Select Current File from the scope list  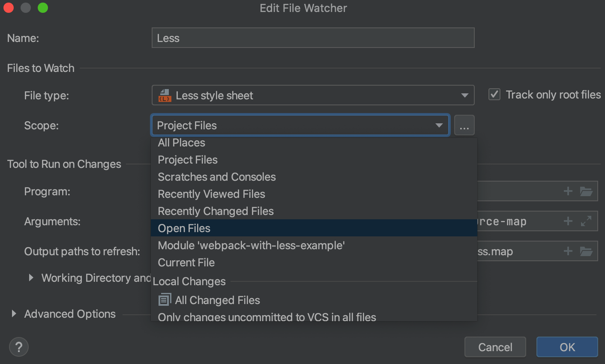186,263
